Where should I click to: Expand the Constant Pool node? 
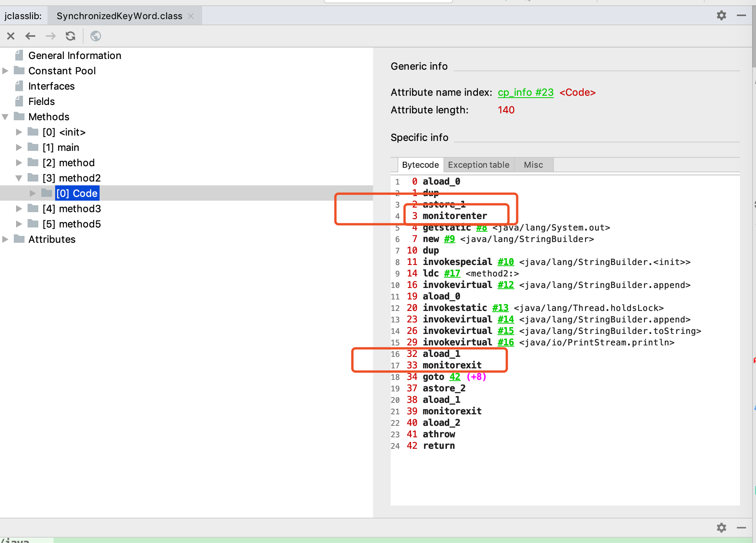[x=5, y=71]
